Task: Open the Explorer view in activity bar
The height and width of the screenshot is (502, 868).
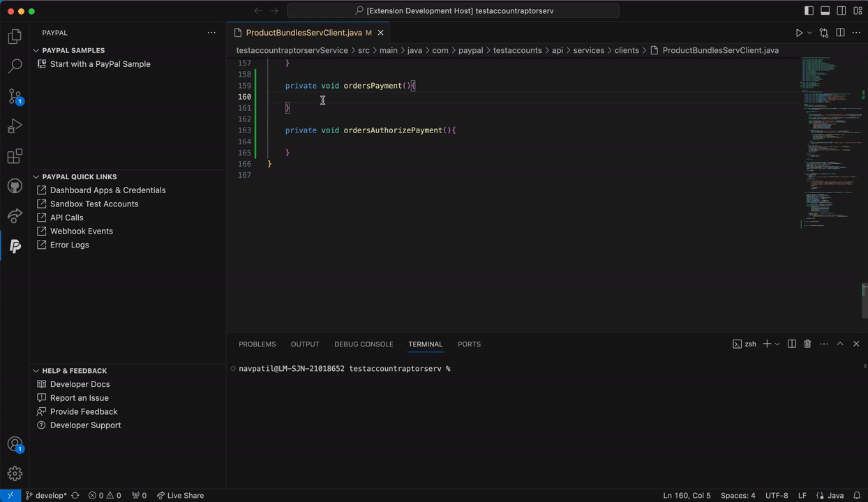Action: [15, 37]
